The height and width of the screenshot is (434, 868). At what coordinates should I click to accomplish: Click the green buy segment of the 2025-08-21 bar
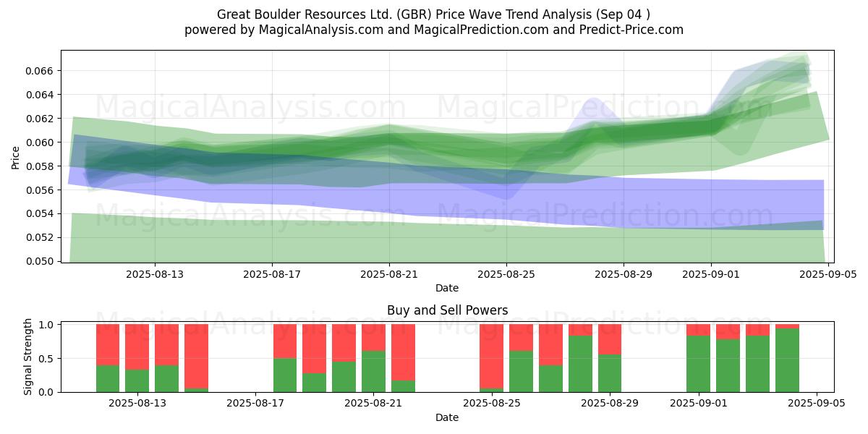[x=373, y=372]
